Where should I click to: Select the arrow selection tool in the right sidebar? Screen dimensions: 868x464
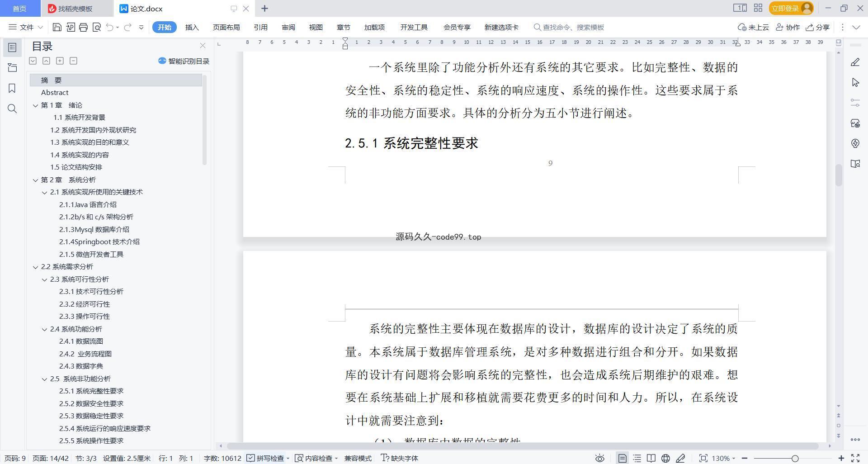(x=855, y=82)
